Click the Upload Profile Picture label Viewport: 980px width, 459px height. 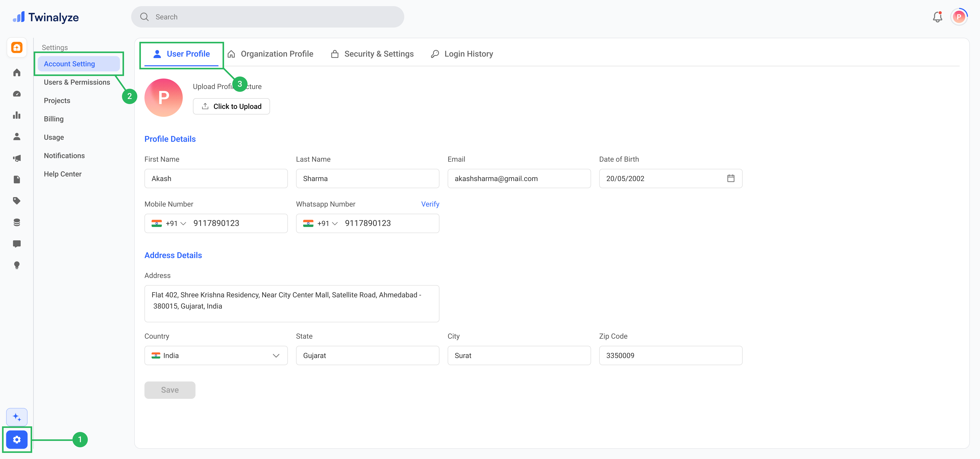point(227,87)
